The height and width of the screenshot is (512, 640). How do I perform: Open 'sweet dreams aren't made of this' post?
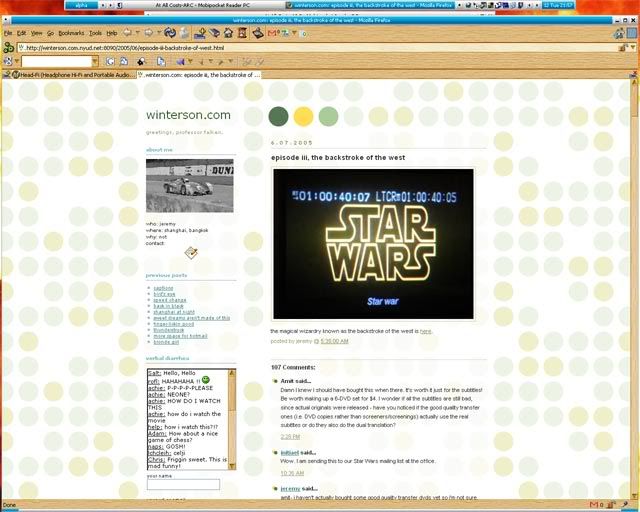191,318
